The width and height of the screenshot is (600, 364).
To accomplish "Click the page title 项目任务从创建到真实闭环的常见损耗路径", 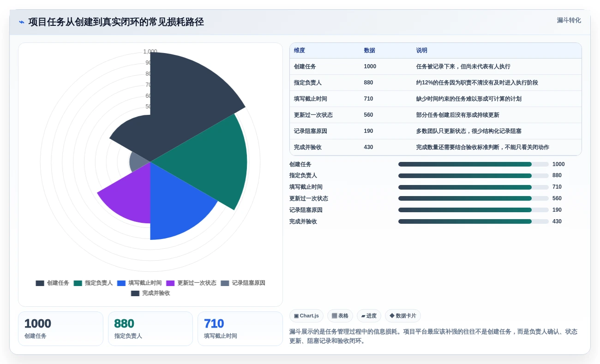I will coord(116,22).
